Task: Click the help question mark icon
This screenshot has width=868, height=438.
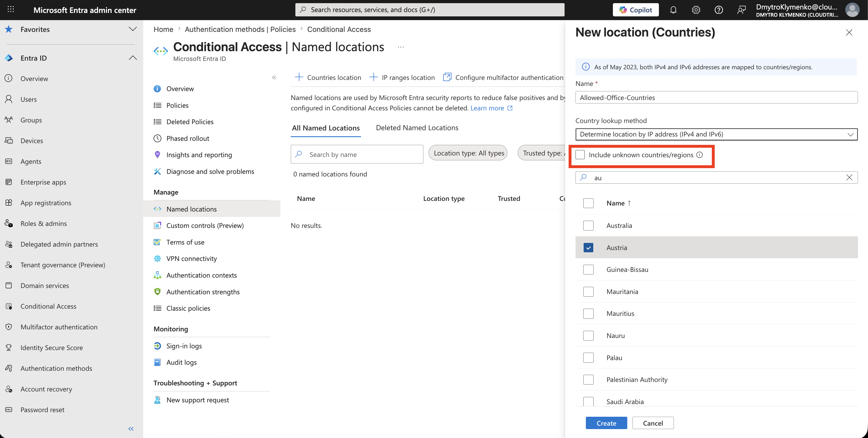Action: 718,10
